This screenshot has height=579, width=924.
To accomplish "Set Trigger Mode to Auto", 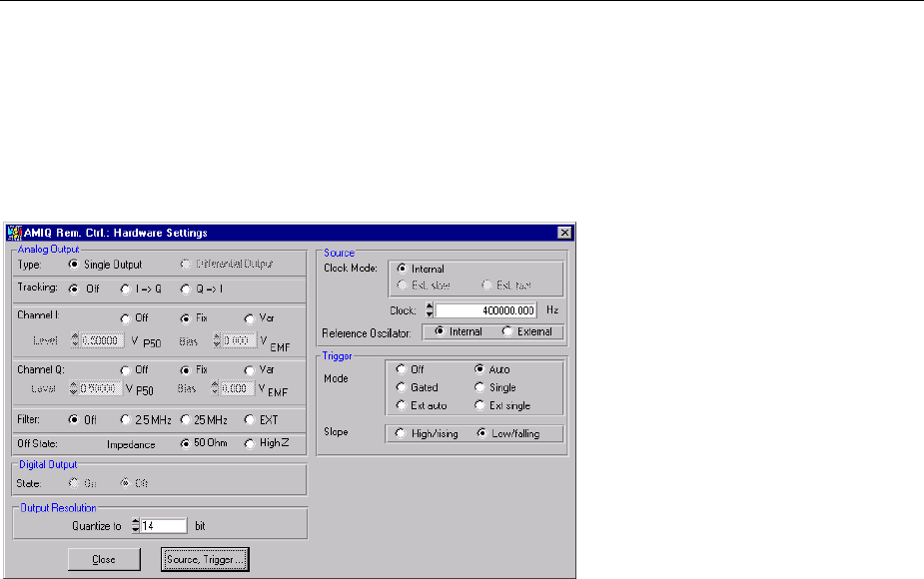I will (x=479, y=370).
